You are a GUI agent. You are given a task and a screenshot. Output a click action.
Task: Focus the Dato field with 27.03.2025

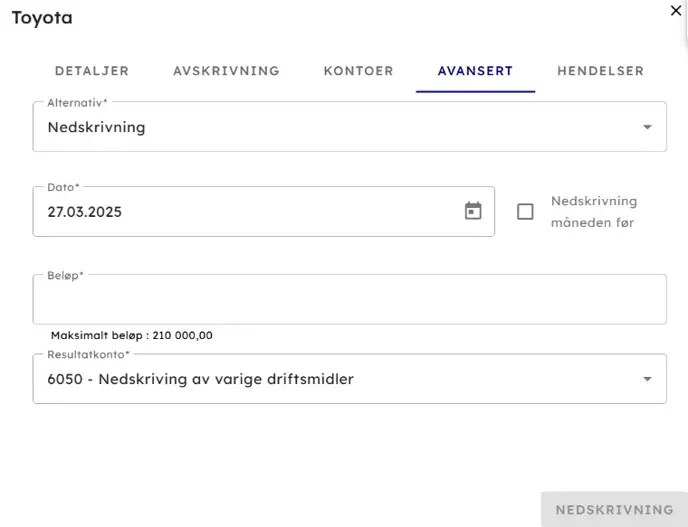tap(250, 211)
